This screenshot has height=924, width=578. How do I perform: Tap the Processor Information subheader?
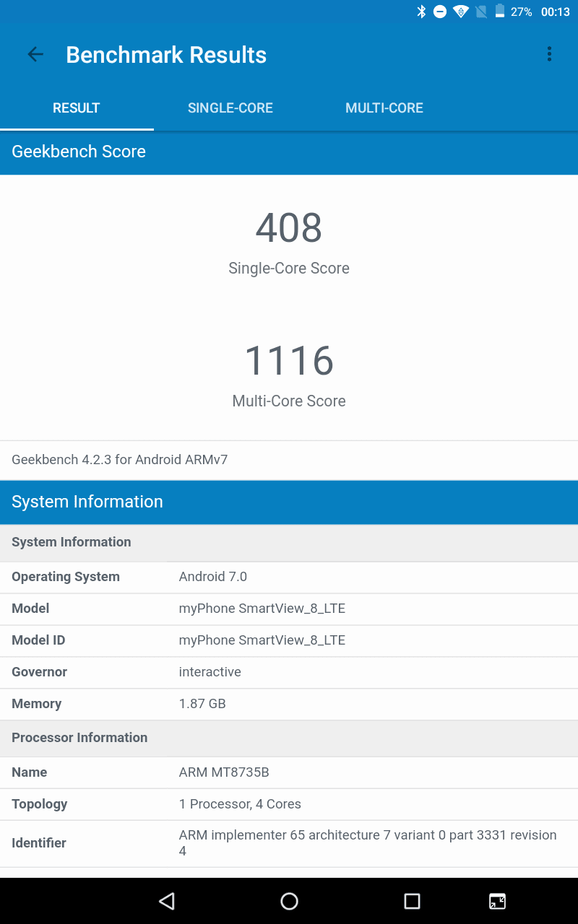[289, 738]
